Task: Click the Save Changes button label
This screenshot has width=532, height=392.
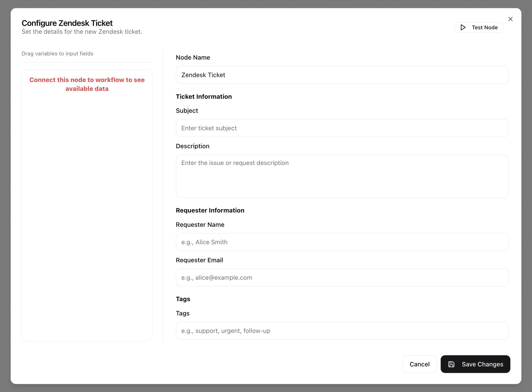Action: point(482,364)
